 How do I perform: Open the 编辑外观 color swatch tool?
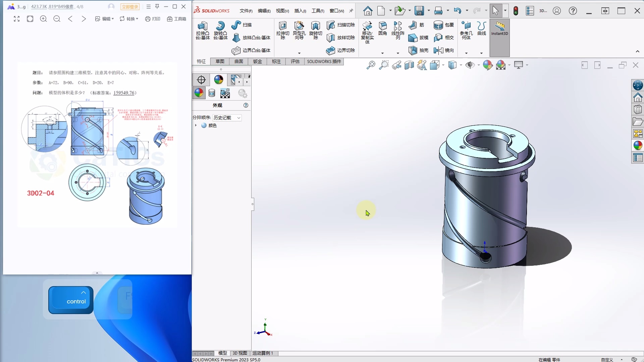click(488, 65)
